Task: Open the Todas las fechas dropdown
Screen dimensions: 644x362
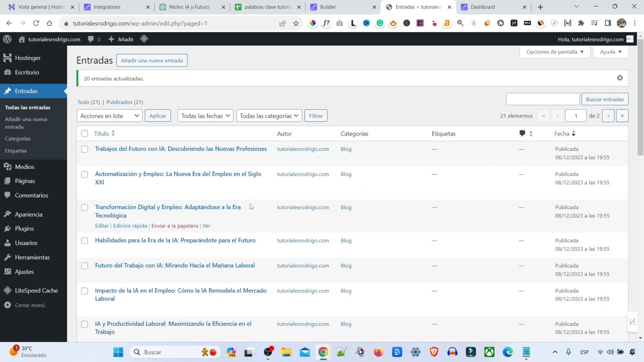Action: coord(205,115)
